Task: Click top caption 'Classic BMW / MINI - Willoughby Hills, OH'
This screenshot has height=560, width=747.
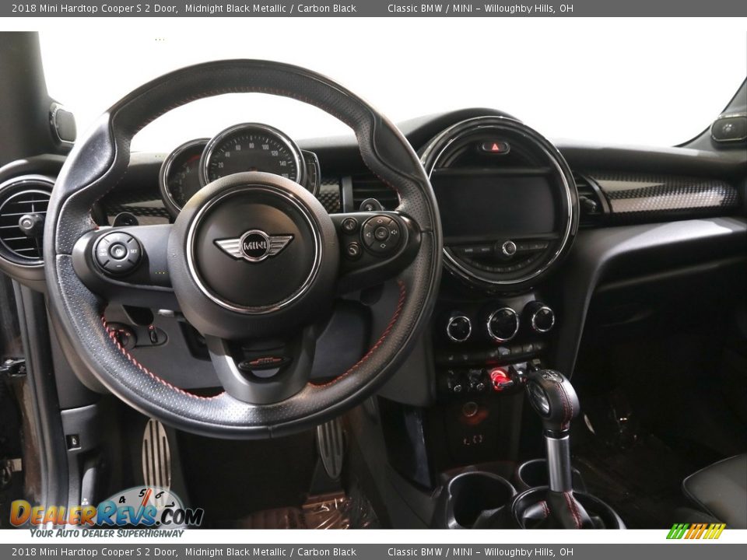Action: 480,8
